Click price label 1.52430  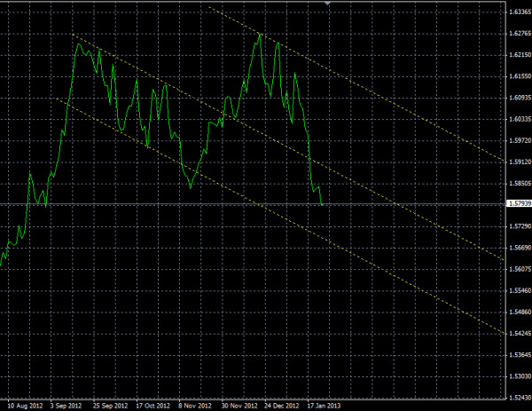(520, 398)
